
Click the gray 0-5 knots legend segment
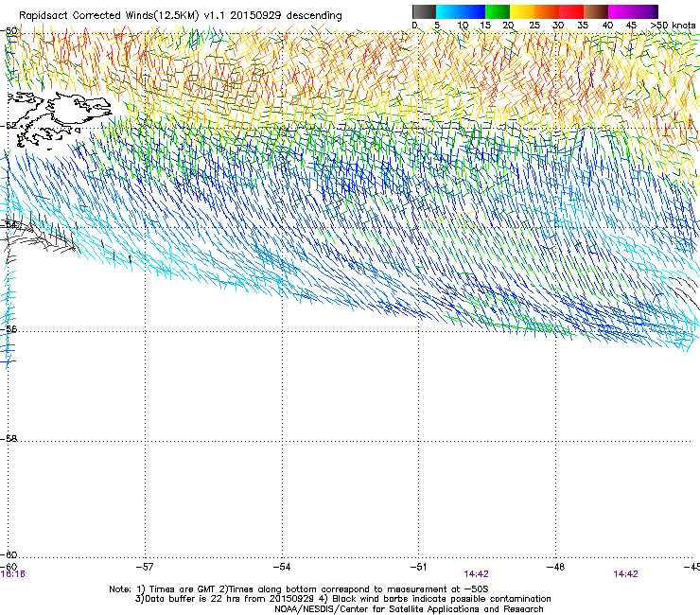click(424, 11)
